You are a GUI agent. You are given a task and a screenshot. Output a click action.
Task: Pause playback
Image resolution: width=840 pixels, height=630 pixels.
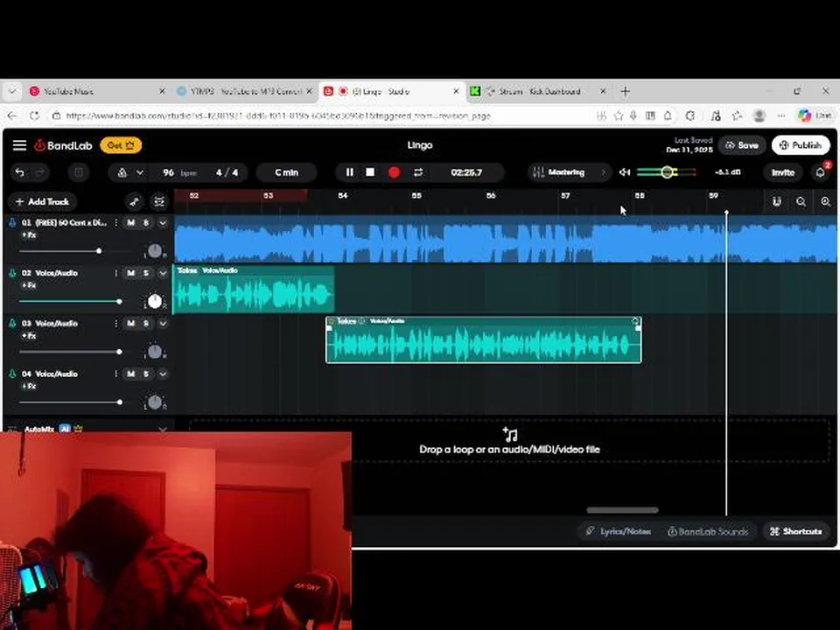tap(349, 172)
